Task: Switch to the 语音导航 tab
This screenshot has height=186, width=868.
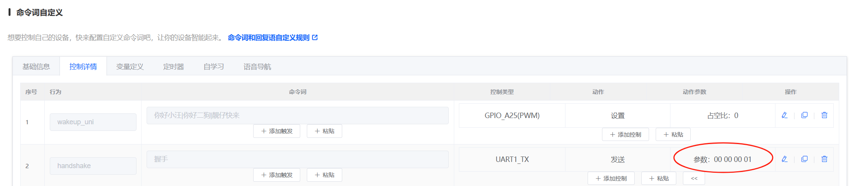Action: (257, 67)
